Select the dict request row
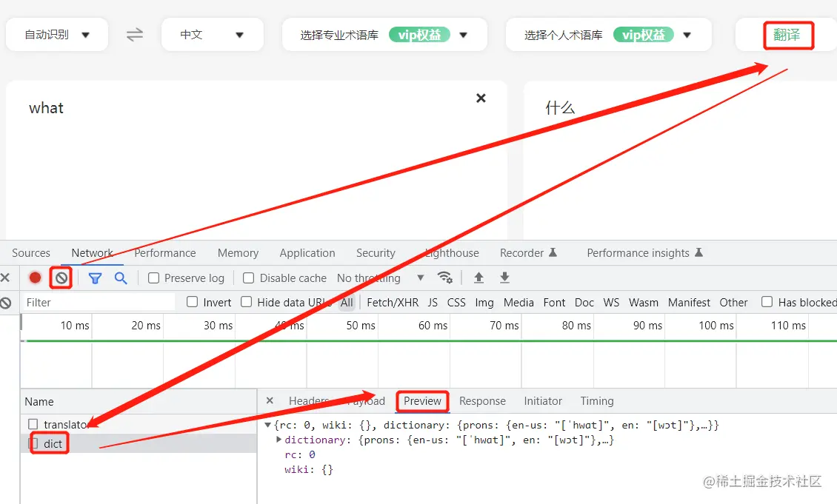This screenshot has height=504, width=837. click(x=139, y=443)
